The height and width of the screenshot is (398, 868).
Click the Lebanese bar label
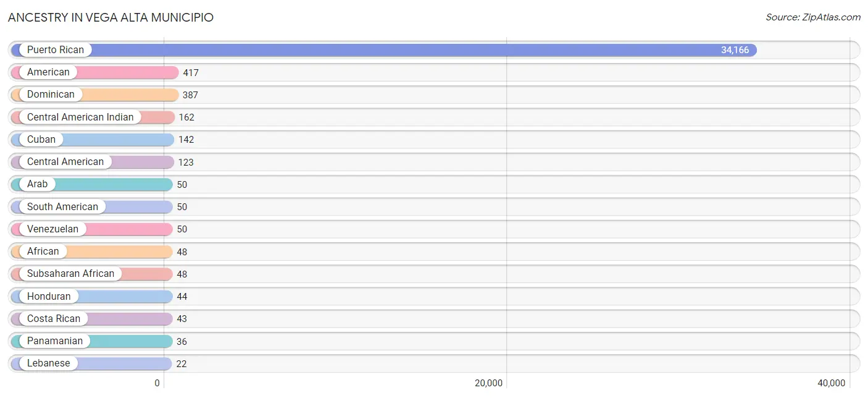pyautogui.click(x=48, y=363)
